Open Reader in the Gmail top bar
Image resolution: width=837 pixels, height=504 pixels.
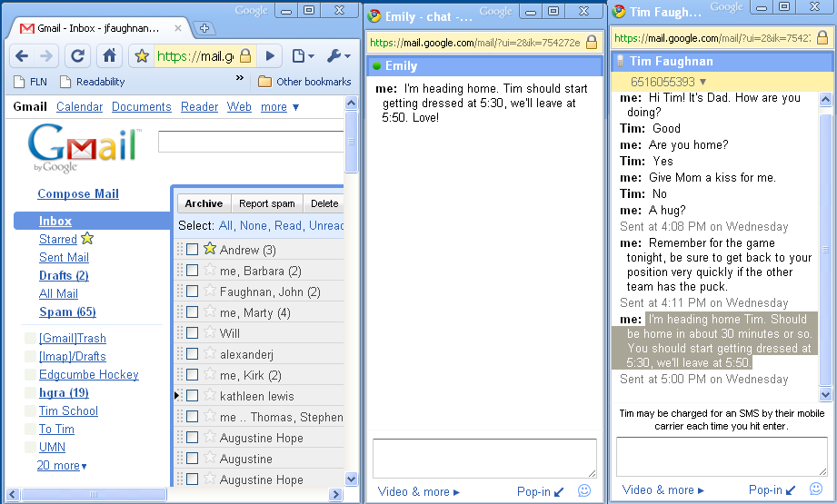click(200, 106)
